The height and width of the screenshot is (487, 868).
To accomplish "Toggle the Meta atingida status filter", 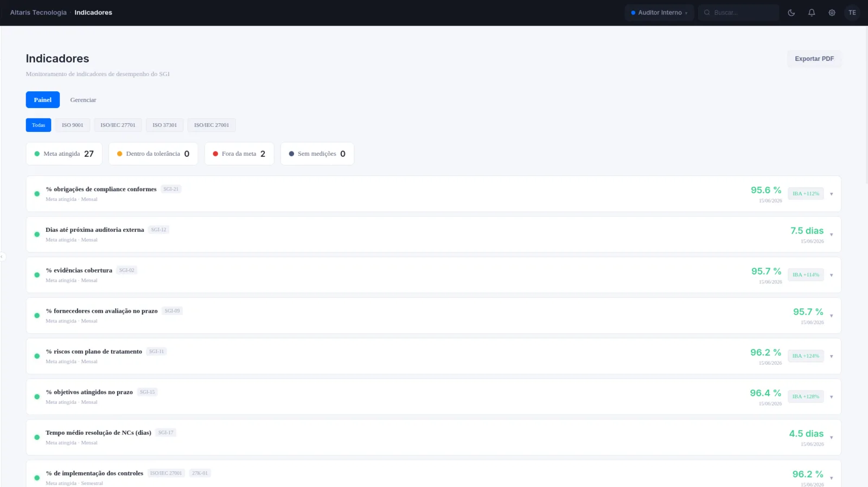I will (65, 154).
